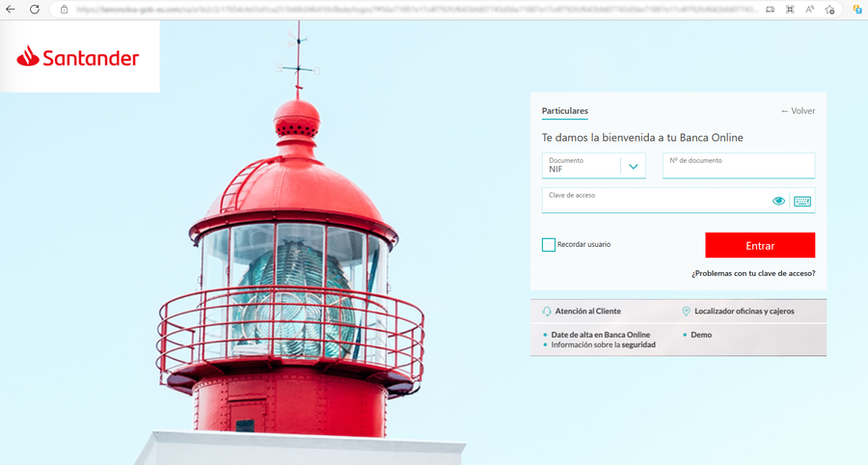The width and height of the screenshot is (868, 465).
Task: Focus the Nº de documento field
Action: (739, 167)
